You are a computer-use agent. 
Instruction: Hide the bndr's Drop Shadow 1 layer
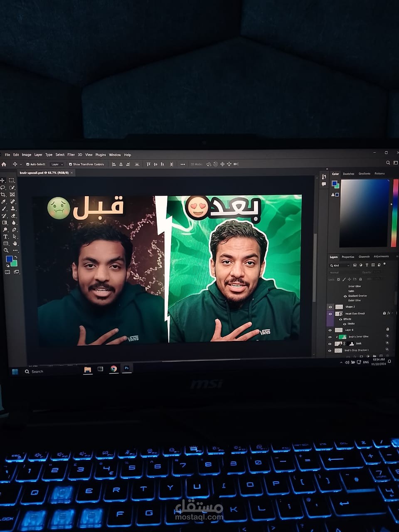tap(330, 350)
